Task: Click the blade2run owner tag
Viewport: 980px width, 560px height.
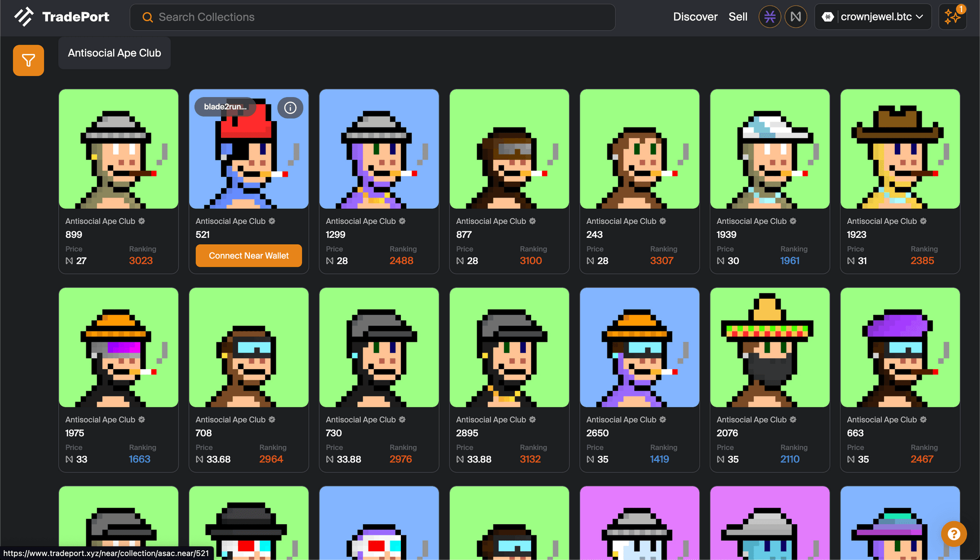Action: click(x=225, y=107)
